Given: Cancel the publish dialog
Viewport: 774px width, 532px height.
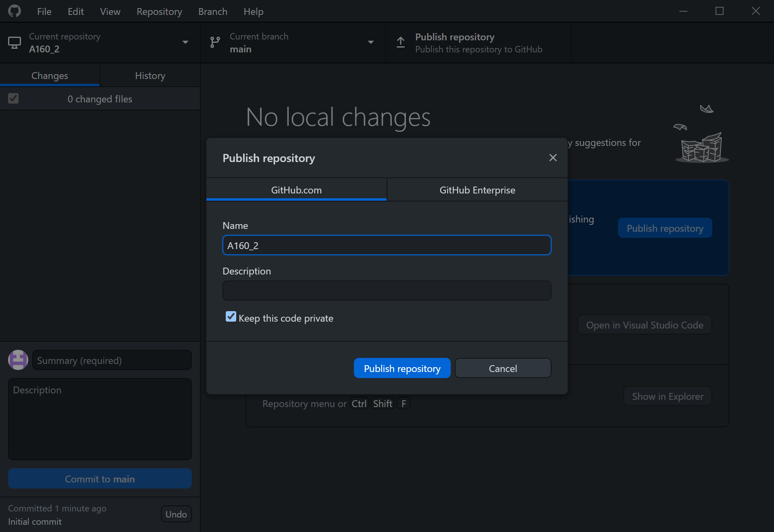Looking at the screenshot, I should click(503, 368).
